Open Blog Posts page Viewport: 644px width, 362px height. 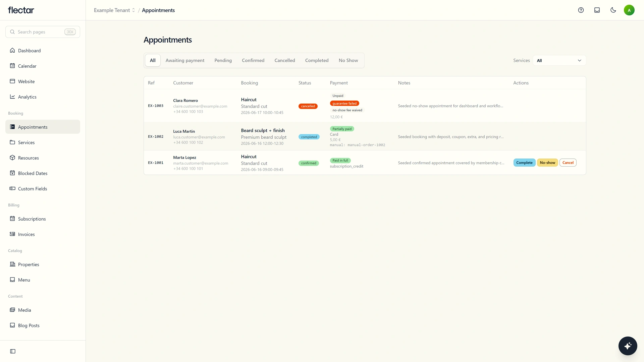pos(43,325)
